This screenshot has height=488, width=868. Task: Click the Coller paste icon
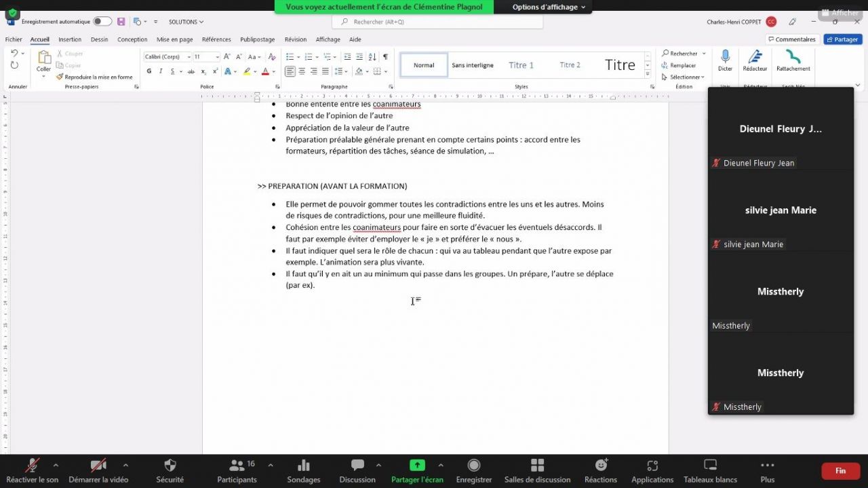point(43,58)
